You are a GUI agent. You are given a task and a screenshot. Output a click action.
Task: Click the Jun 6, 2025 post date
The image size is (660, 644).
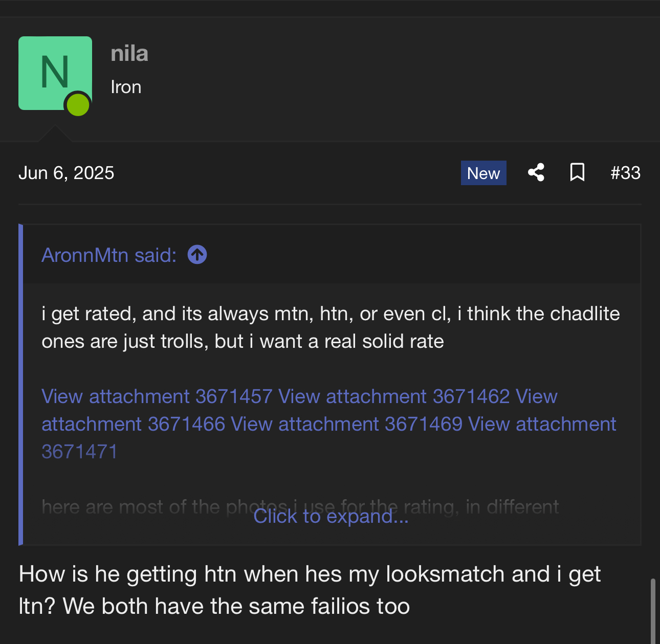(x=66, y=173)
